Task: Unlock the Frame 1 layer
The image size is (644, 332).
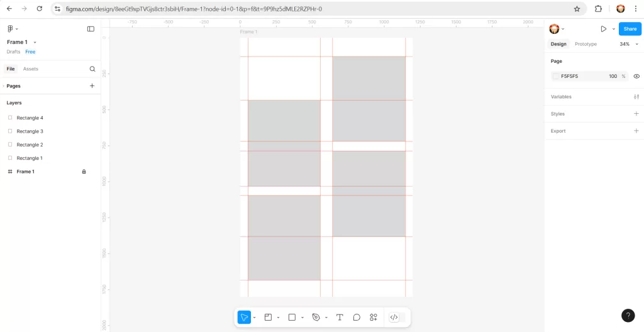Action: [84, 171]
